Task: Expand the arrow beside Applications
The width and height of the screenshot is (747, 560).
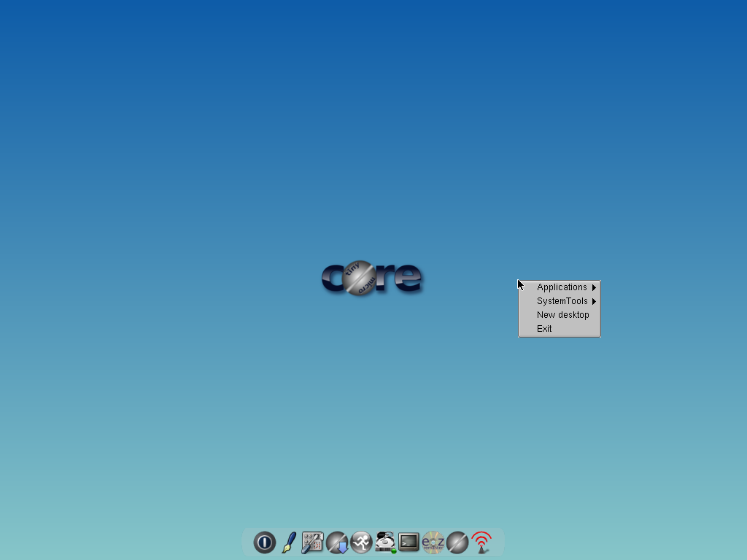Action: 594,287
